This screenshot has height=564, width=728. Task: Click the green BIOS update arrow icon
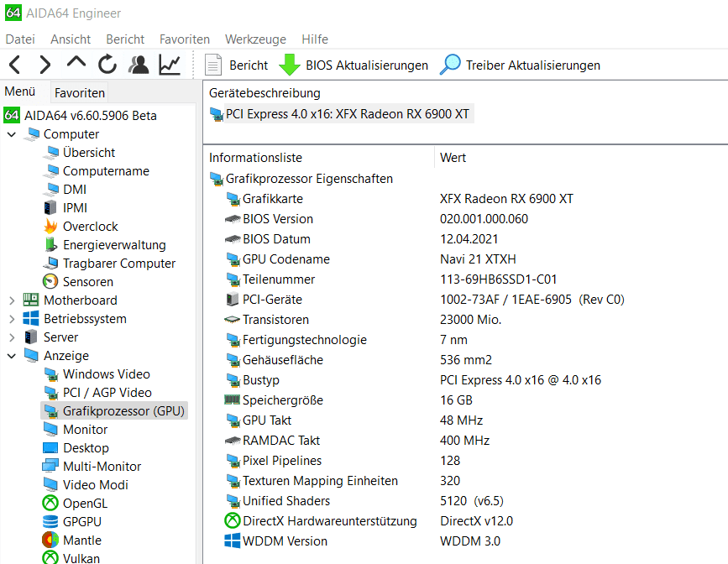pyautogui.click(x=290, y=65)
